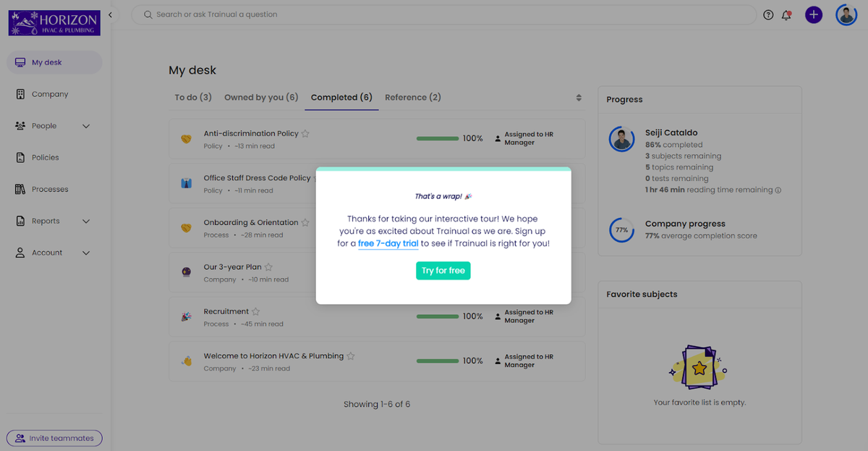
Task: Open the Anti-discrimination Policy subject
Action: [251, 134]
